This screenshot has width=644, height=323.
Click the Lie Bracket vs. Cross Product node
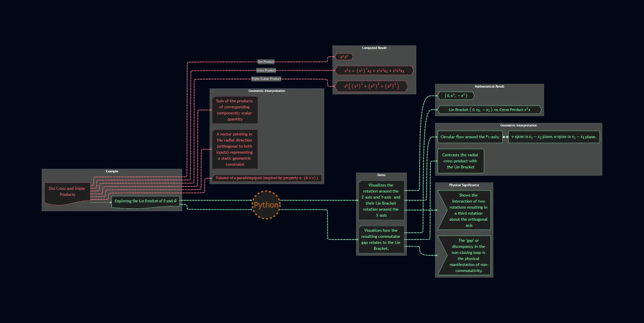489,110
